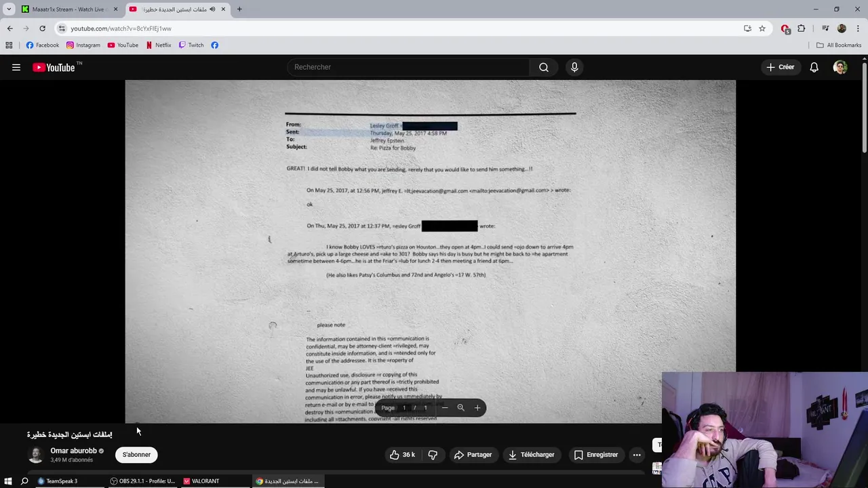This screenshot has width=868, height=488.
Task: Open YouTube notifications bell
Action: click(814, 67)
